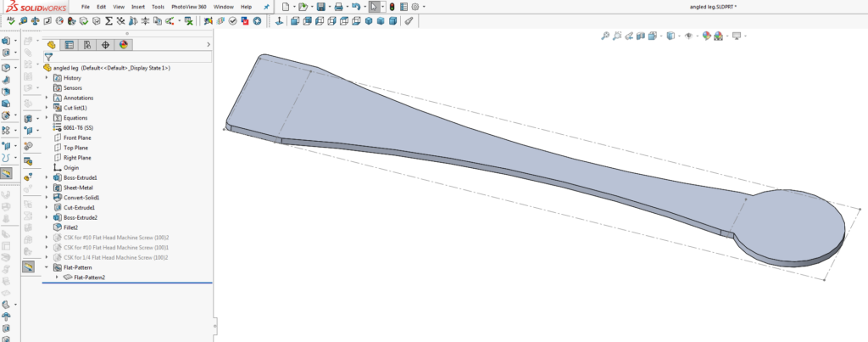
Task: Open the View Orientation cube icon
Action: point(652,36)
